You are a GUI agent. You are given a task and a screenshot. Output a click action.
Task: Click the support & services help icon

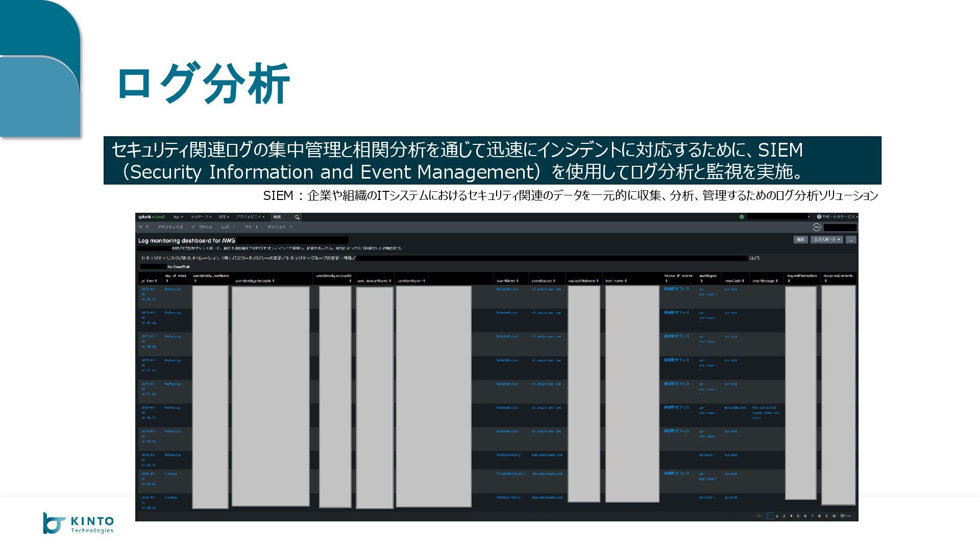click(x=819, y=217)
